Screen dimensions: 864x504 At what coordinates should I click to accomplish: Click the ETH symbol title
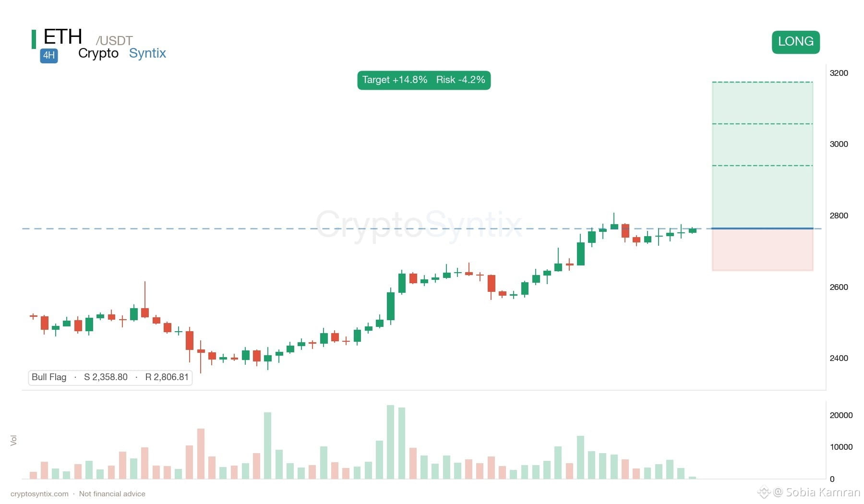63,37
